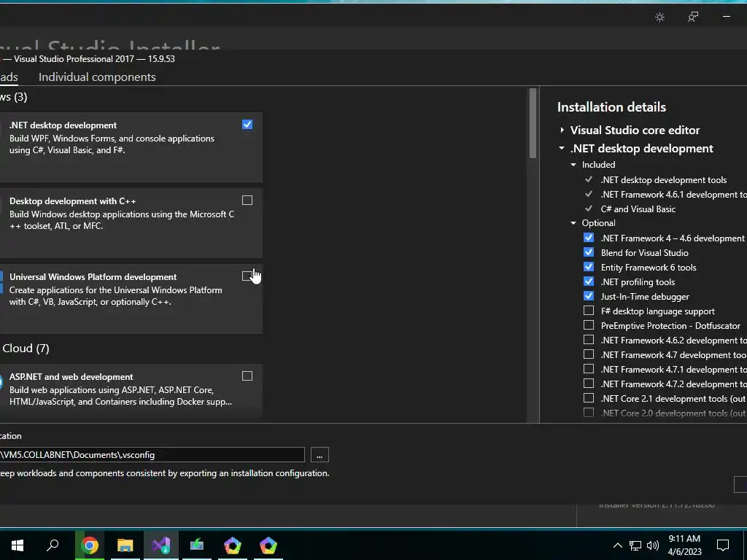The height and width of the screenshot is (560, 747).
Task: Uncheck Just-In-Time debugger
Action: pyautogui.click(x=589, y=296)
